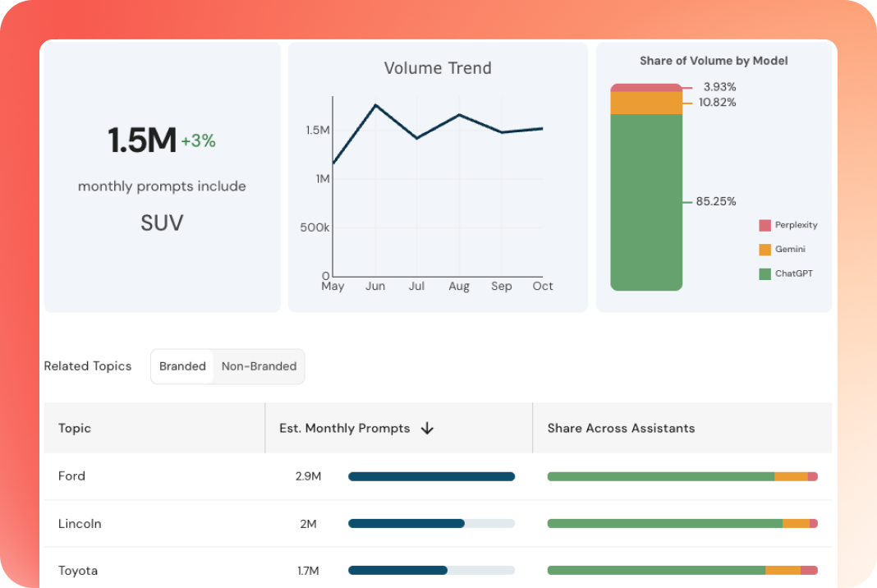Click the Share of Volume by Model header
877x588 pixels.
pyautogui.click(x=714, y=60)
